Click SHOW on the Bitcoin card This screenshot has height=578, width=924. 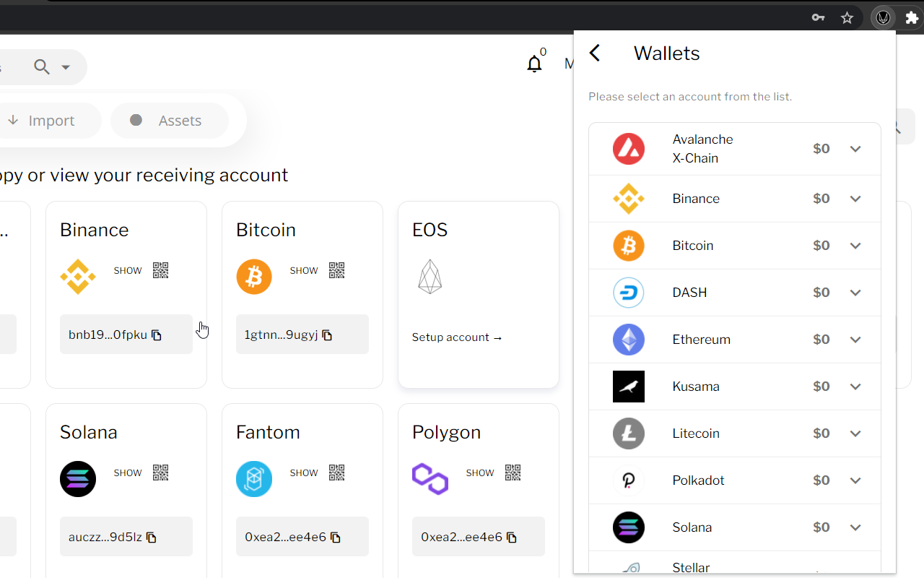(x=304, y=270)
